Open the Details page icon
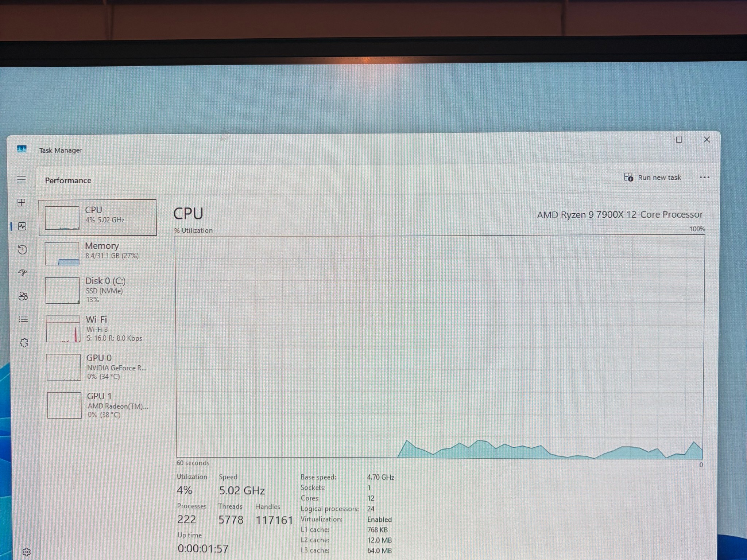Image resolution: width=747 pixels, height=560 pixels. [x=23, y=319]
